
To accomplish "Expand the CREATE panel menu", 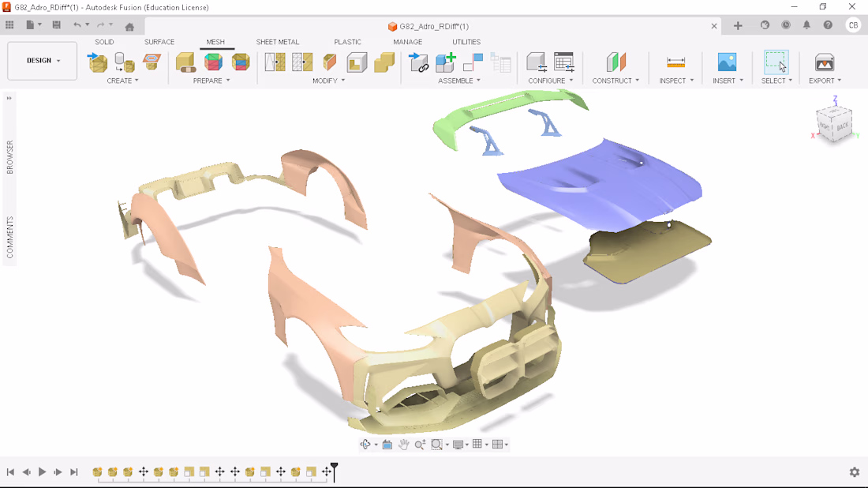I will pyautogui.click(x=123, y=81).
